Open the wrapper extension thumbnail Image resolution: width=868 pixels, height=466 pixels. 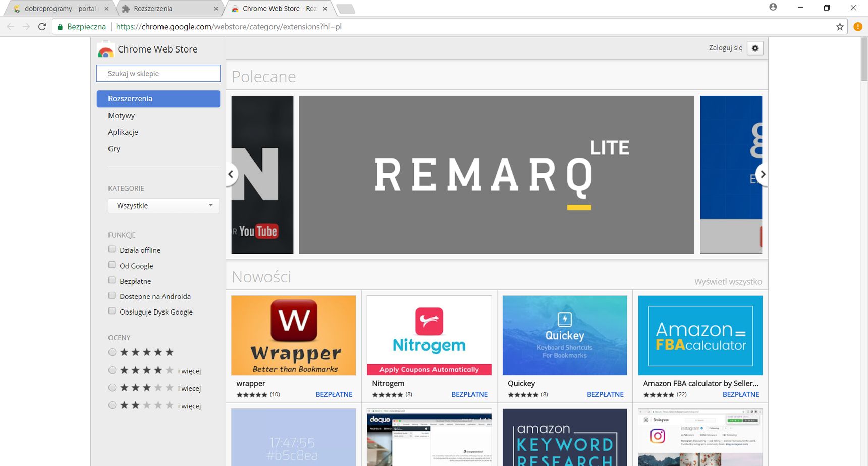pyautogui.click(x=294, y=335)
